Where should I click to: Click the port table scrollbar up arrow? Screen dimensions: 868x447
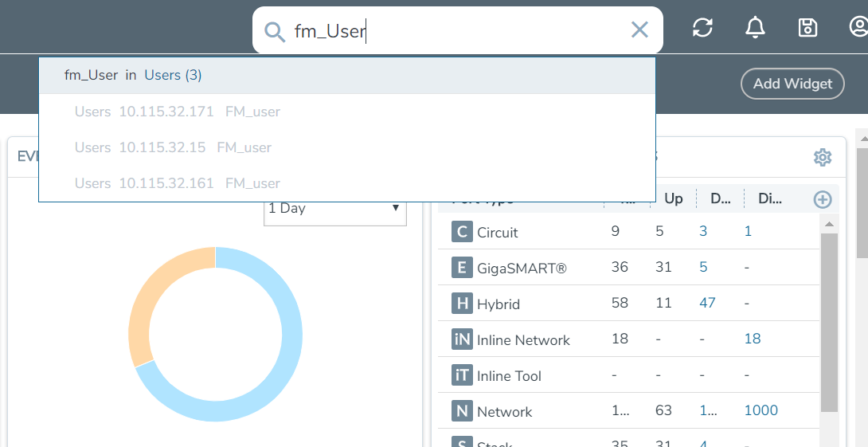pyautogui.click(x=829, y=224)
